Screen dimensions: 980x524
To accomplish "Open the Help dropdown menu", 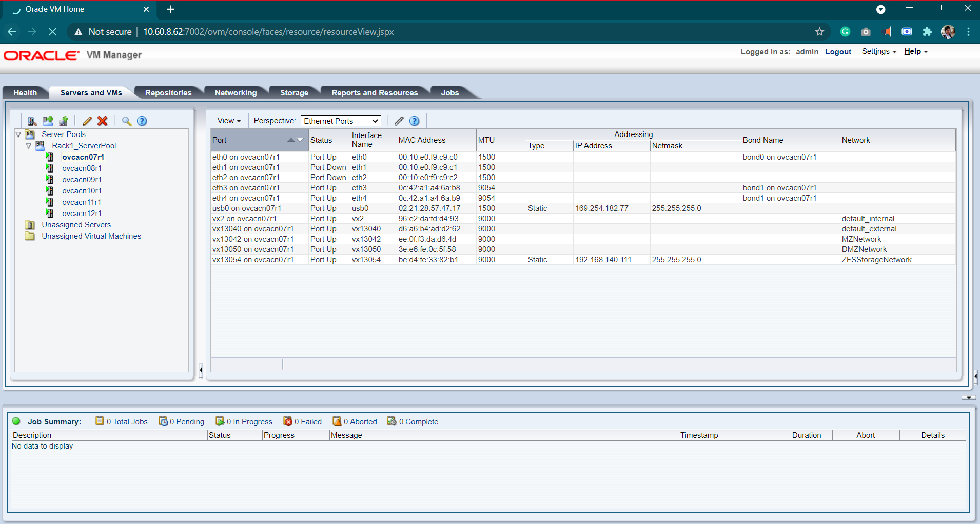I will 916,51.
